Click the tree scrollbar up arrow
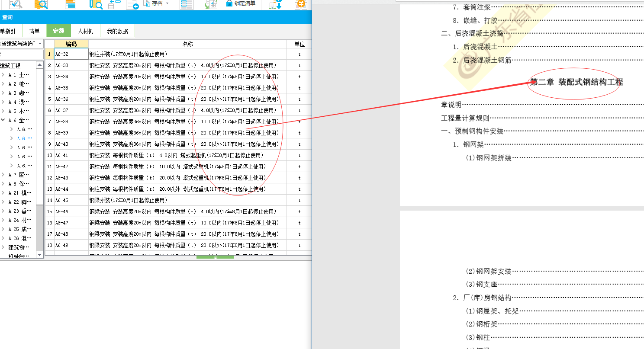This screenshot has width=644, height=349. coord(39,65)
